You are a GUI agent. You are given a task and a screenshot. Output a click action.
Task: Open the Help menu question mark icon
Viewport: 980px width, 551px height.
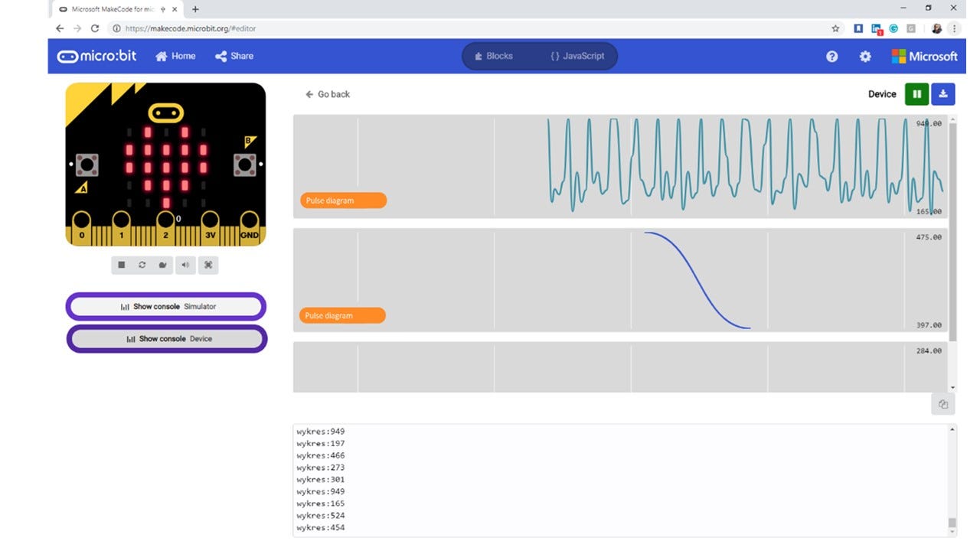click(x=832, y=57)
